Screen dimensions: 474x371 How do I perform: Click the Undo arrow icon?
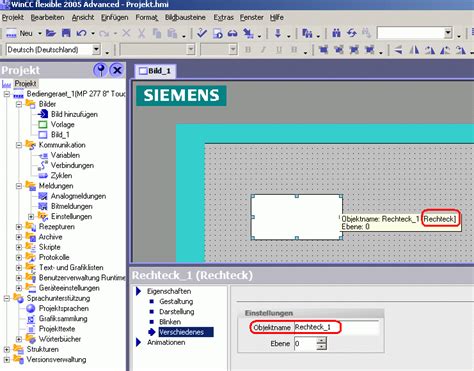82,33
